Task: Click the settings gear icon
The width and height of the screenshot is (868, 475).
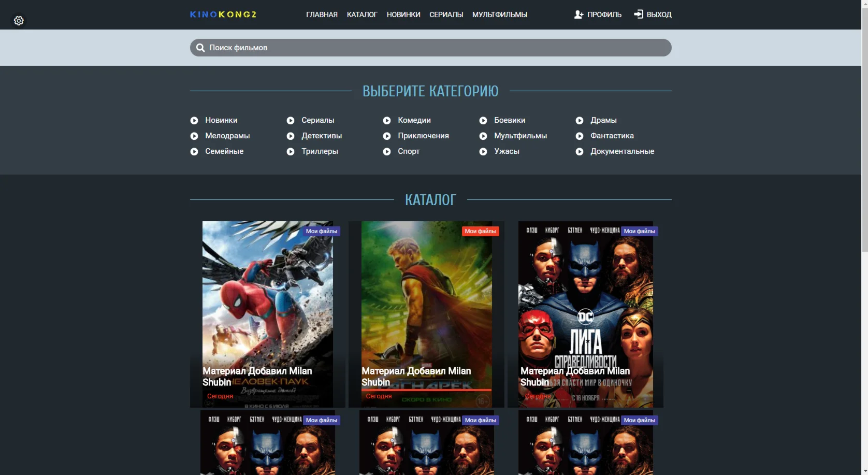Action: pos(19,21)
